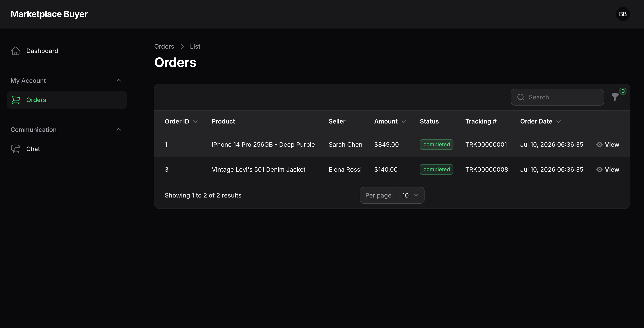Image resolution: width=644 pixels, height=328 pixels.
Task: Click order date of iPhone 14 Pro row
Action: 552,145
